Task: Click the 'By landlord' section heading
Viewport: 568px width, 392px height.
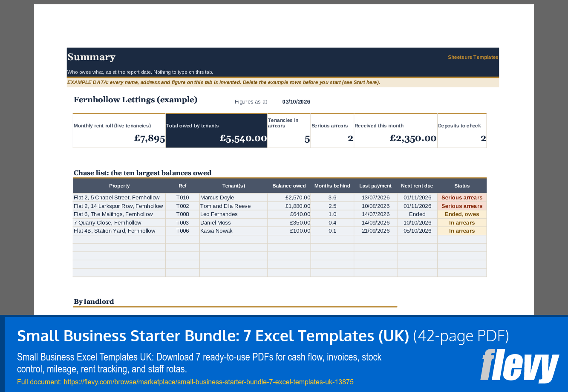Action: pyautogui.click(x=94, y=302)
